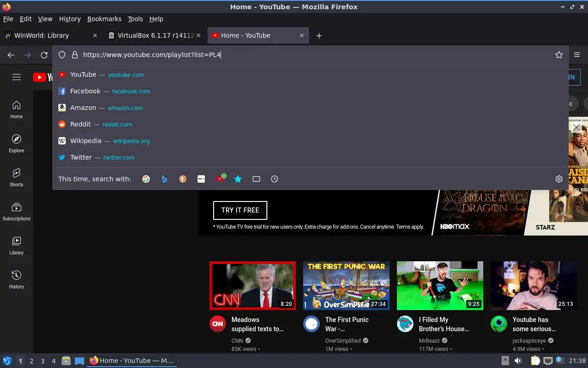The image size is (588, 368).
Task: Bookmark this page with star icon
Action: [559, 55]
